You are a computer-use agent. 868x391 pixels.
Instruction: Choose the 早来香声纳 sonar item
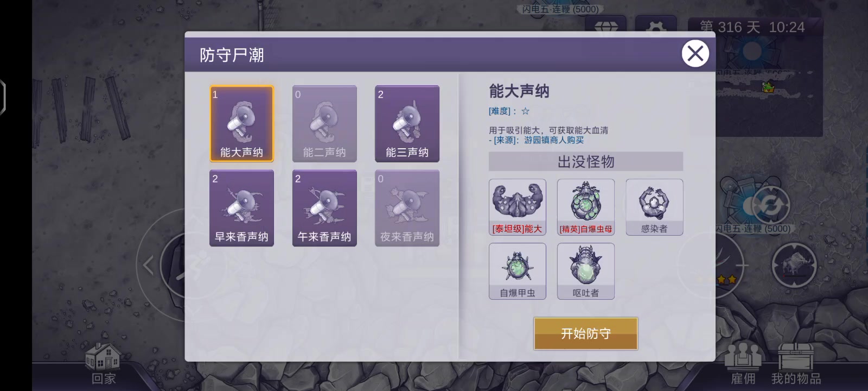tap(241, 208)
